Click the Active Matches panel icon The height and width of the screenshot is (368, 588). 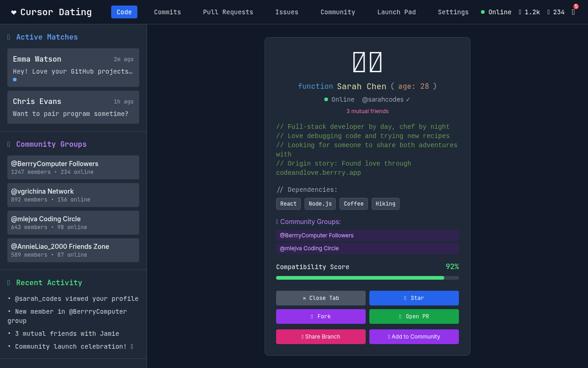[x=9, y=37]
